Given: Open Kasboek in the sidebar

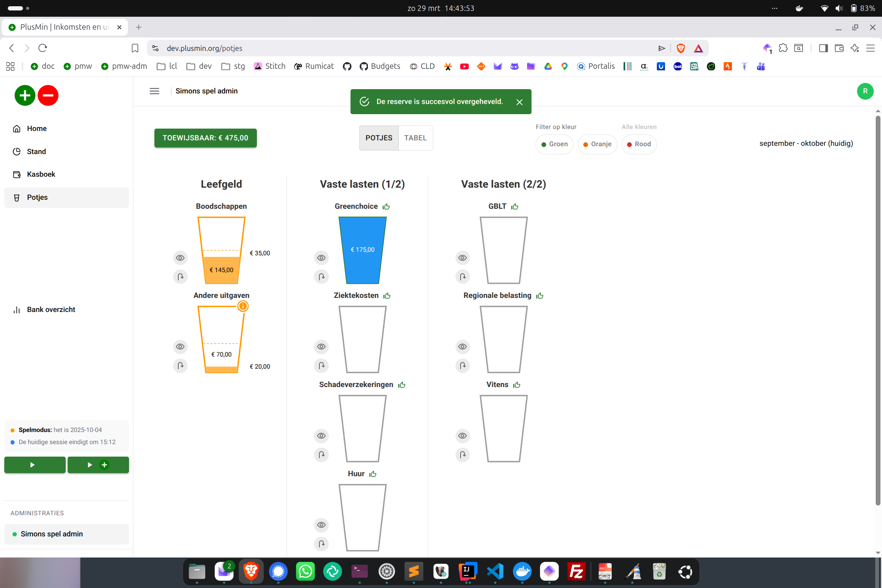Looking at the screenshot, I should [x=41, y=174].
